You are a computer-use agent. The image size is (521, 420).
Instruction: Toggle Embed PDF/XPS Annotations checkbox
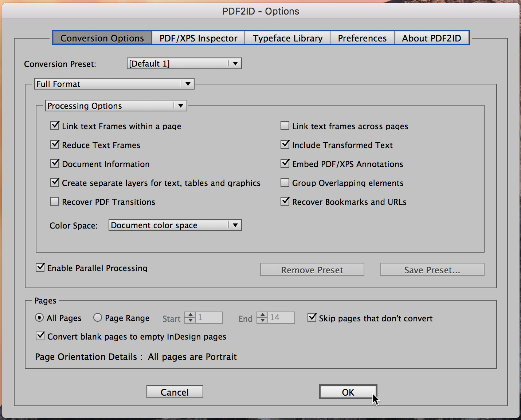click(285, 163)
